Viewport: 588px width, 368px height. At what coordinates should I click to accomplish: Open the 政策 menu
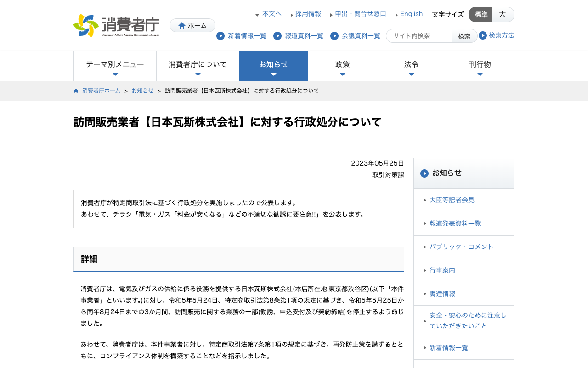tap(343, 66)
